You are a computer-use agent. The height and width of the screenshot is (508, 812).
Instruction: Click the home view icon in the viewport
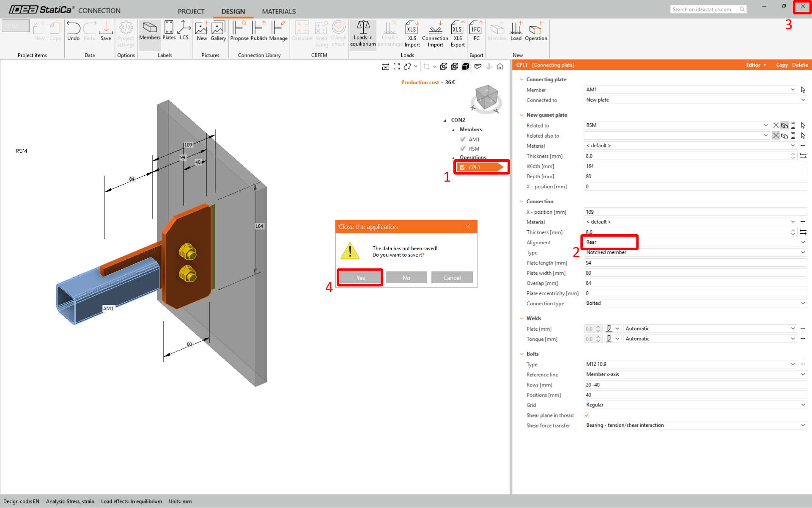click(x=500, y=66)
